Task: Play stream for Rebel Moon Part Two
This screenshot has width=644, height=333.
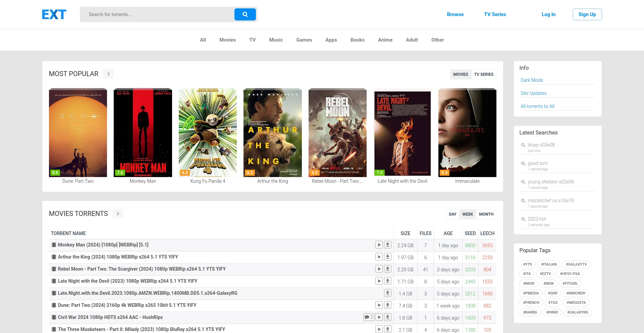Action: coord(379,269)
